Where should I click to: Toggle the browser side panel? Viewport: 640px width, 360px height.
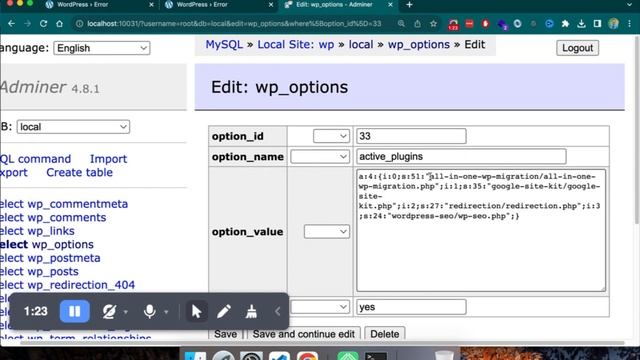(597, 24)
